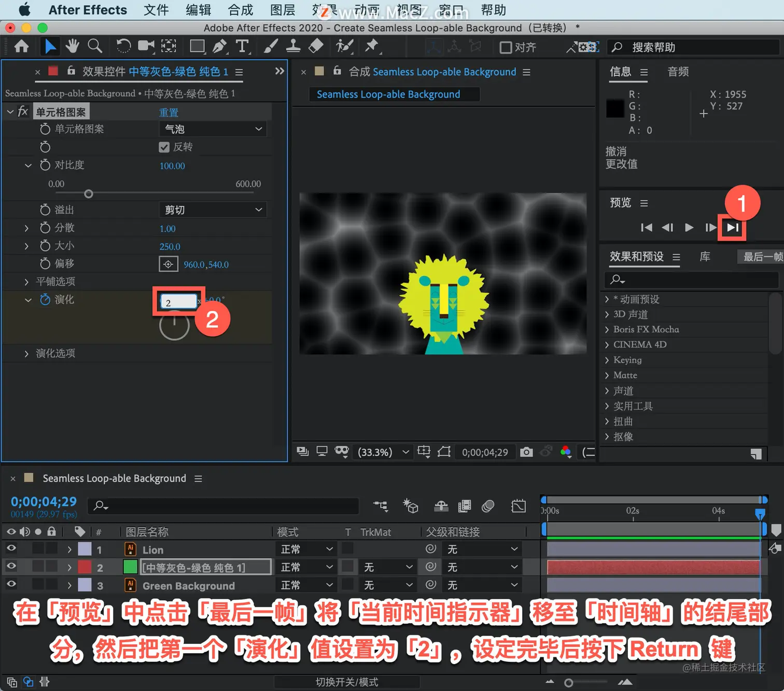
Task: Select the Zoom magnifier tool
Action: pos(95,47)
